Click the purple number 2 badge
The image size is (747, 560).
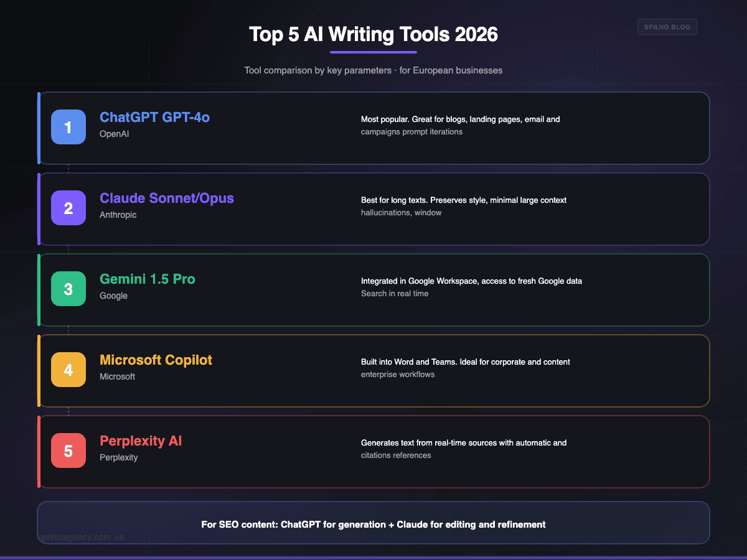(x=68, y=208)
